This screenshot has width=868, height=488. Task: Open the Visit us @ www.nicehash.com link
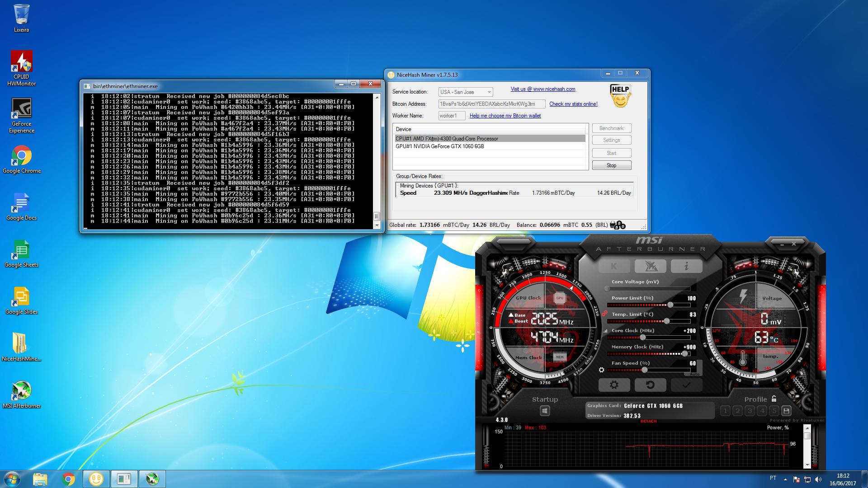543,89
